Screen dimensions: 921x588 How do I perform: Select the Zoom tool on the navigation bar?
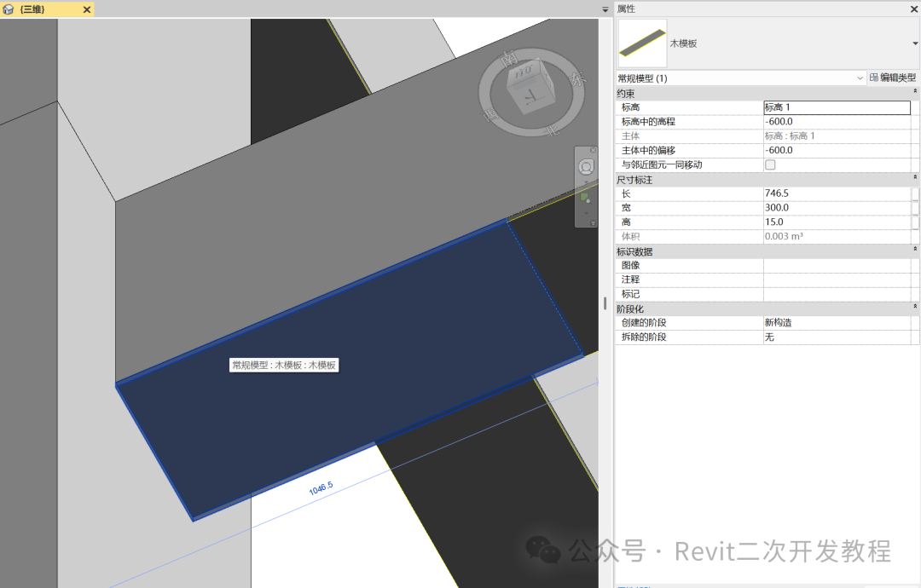tap(585, 198)
